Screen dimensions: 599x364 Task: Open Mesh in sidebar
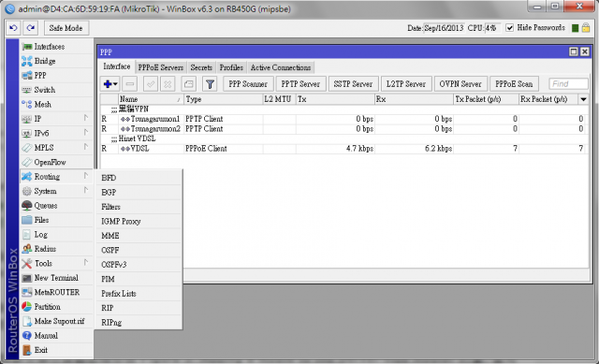coord(56,105)
